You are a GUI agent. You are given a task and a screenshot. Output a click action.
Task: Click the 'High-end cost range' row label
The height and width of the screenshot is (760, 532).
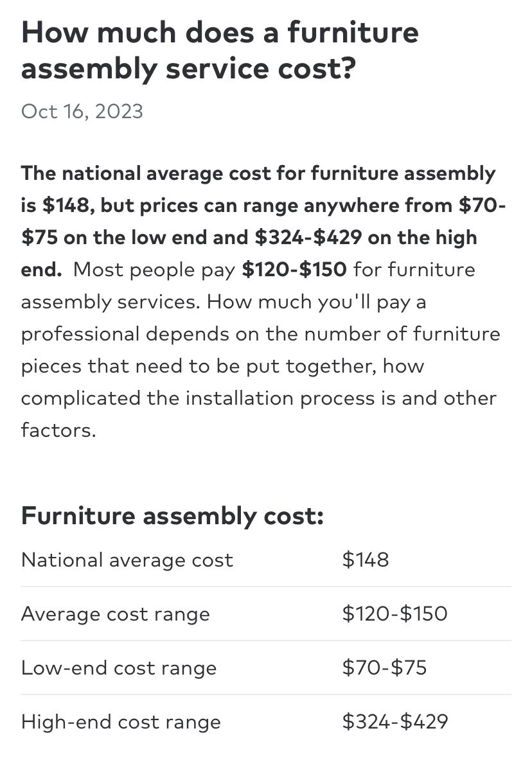[121, 722]
